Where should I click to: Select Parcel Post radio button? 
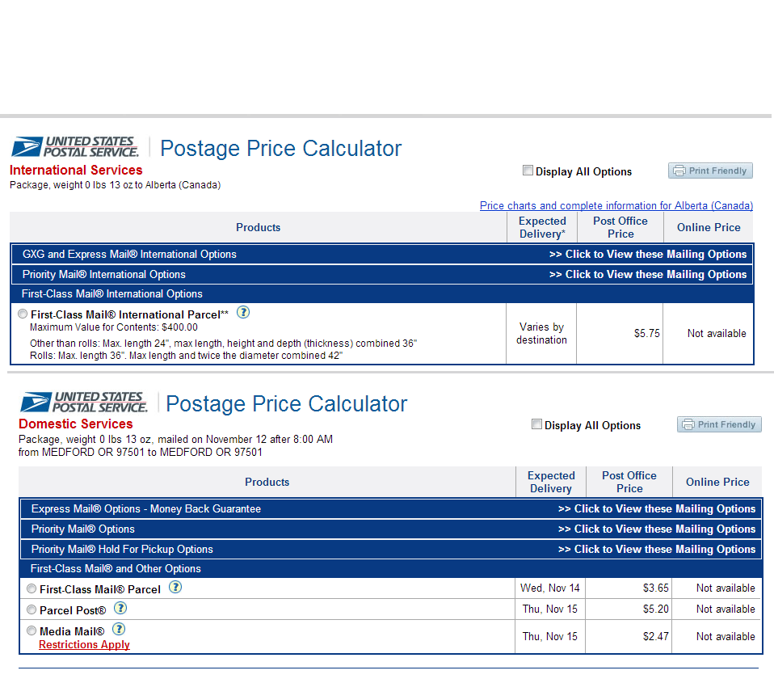[32, 609]
